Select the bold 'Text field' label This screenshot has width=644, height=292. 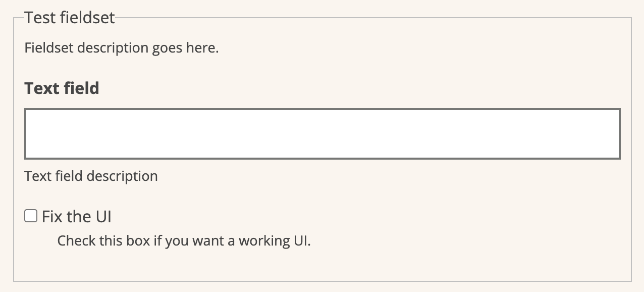pos(62,88)
